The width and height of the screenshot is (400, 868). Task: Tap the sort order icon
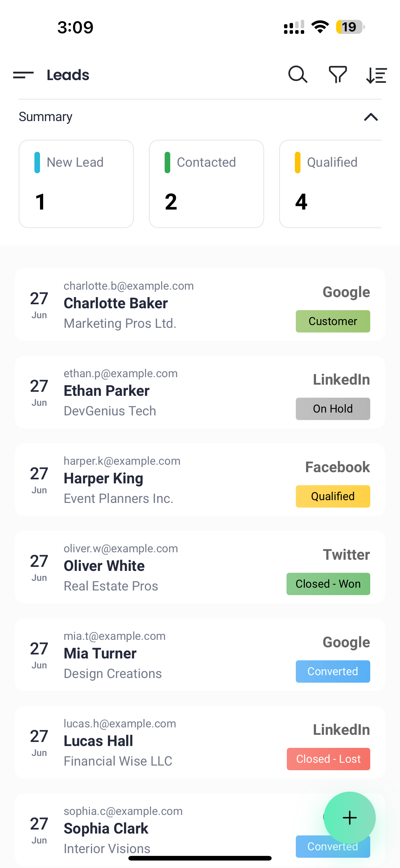coord(376,75)
